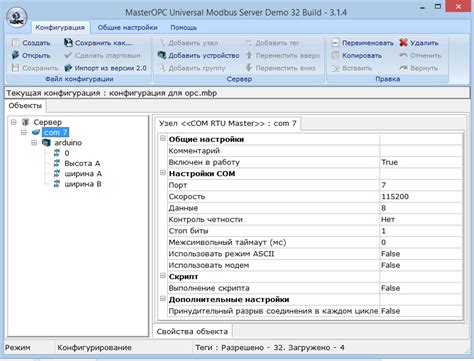Open the round MasterOPC application logo button

[17, 17]
